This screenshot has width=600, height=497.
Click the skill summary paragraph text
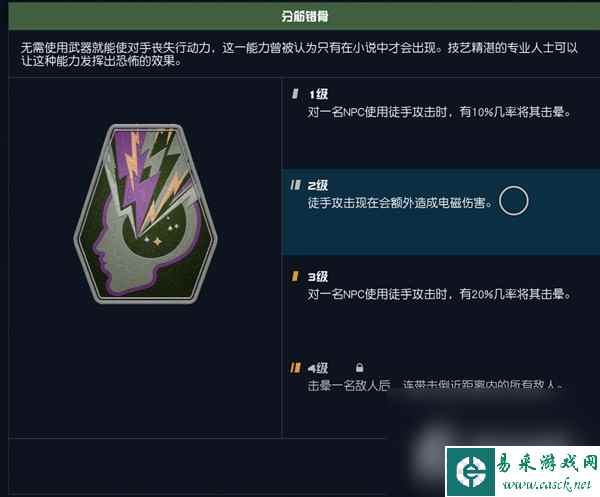coord(299,54)
